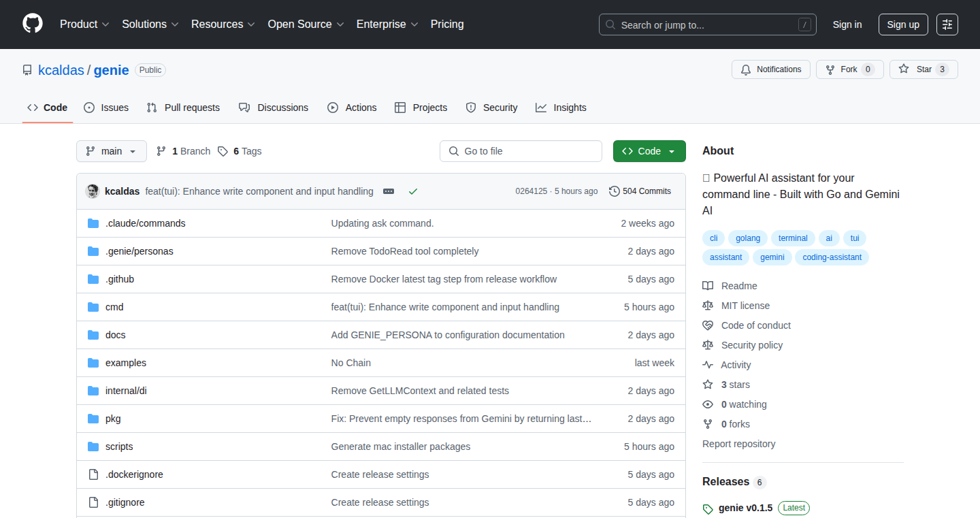The image size is (980, 518).
Task: Click the .gitignore file icon
Action: [x=93, y=502]
